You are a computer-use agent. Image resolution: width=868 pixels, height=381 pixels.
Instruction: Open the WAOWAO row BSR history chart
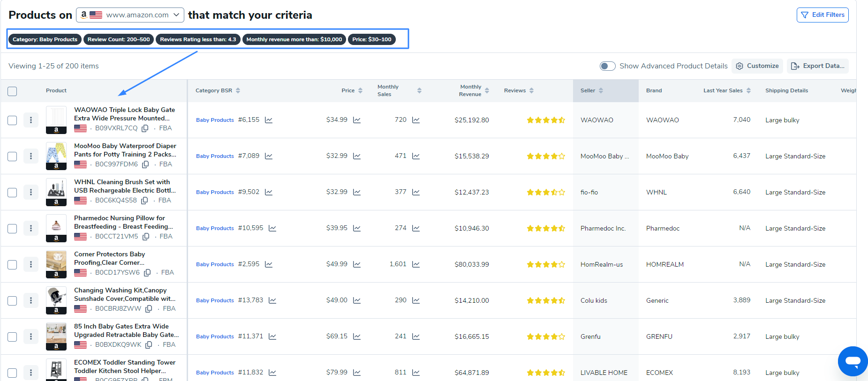(269, 120)
